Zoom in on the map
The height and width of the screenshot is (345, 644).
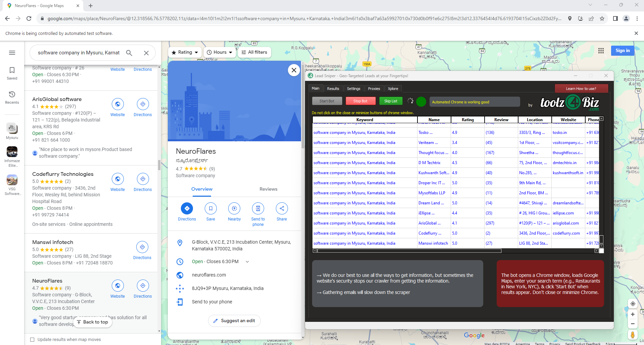[x=633, y=314]
